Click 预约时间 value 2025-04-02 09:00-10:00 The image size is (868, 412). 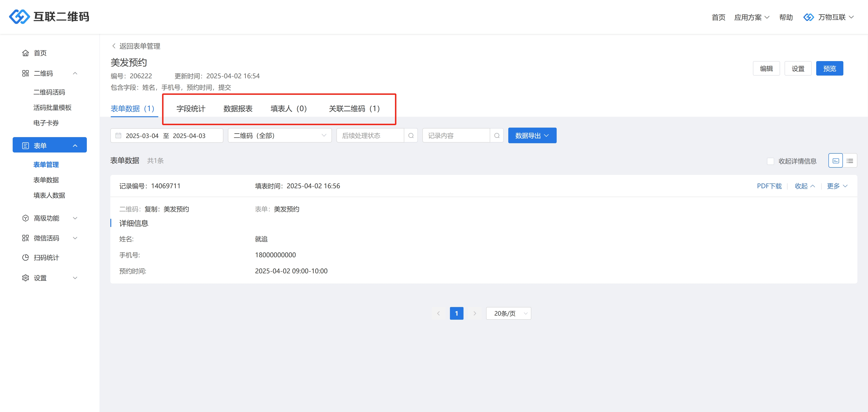(291, 271)
